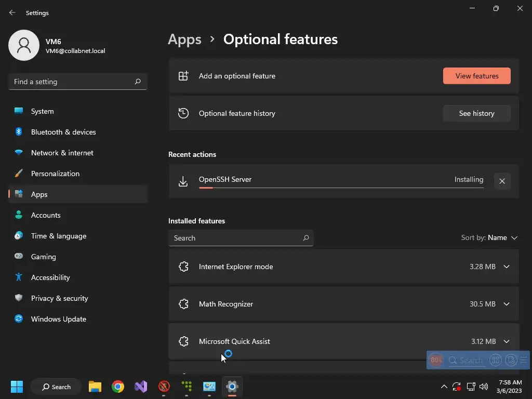Open System settings category
Viewport: 532px width, 399px height.
[x=78, y=111]
